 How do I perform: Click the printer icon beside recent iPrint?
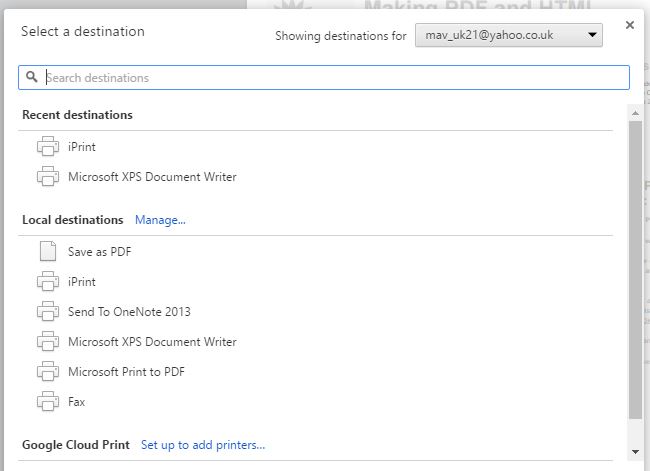(x=48, y=146)
